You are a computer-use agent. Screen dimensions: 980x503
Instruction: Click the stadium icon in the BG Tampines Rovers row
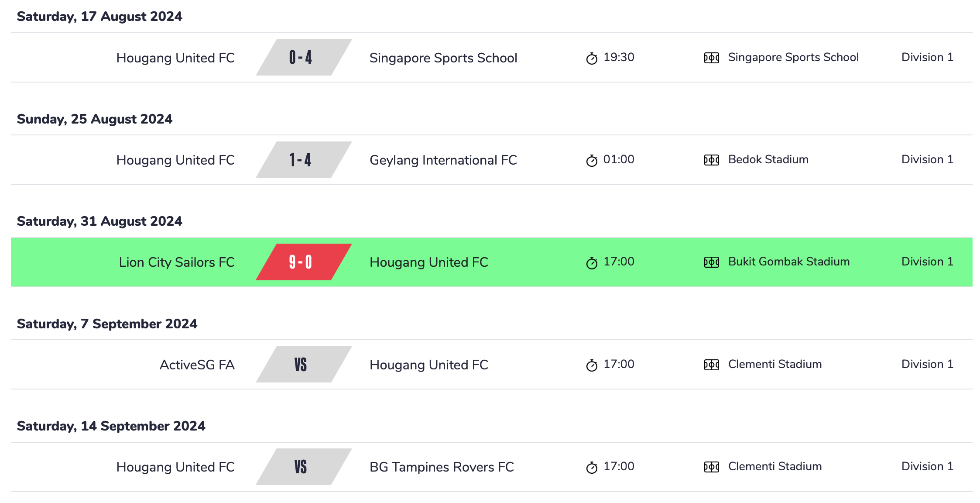[711, 467]
